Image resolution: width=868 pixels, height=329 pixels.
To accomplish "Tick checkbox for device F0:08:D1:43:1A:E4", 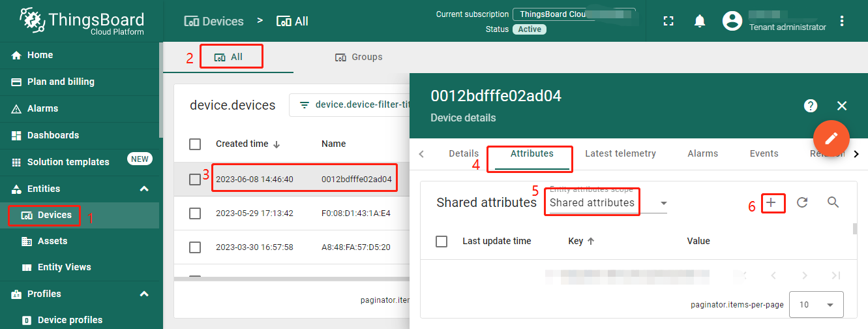I will coord(195,213).
